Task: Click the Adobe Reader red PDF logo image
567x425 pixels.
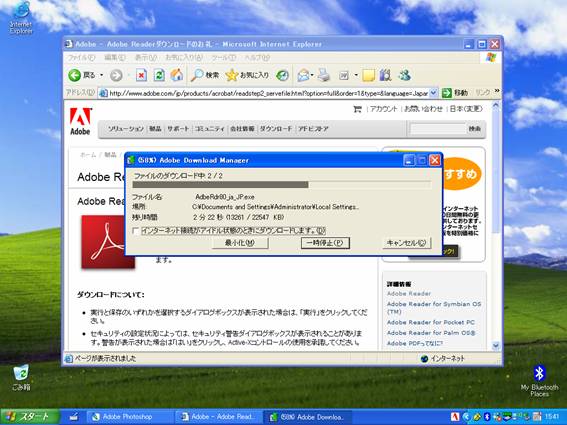Action: coord(108,242)
